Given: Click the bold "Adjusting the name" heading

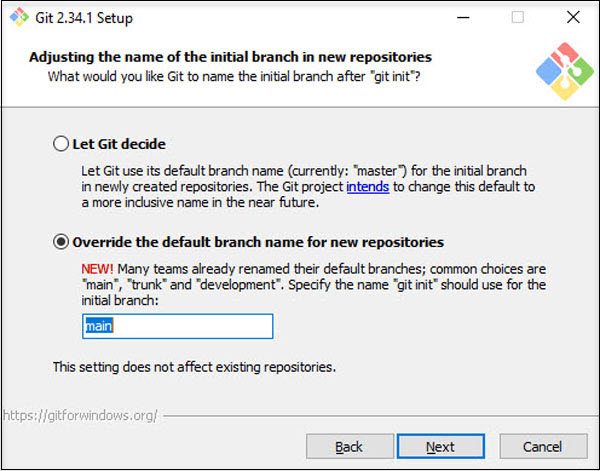Looking at the screenshot, I should 231,56.
